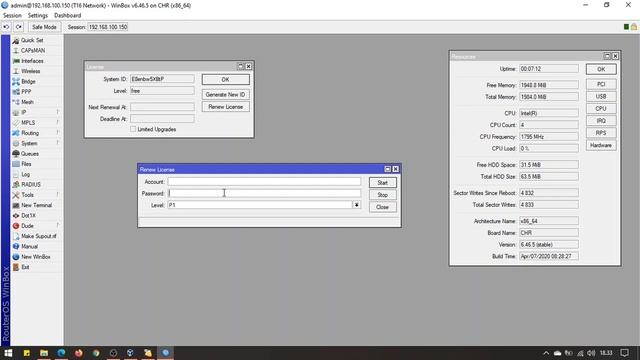Click the System ID field
640x360 pixels.
click(162, 79)
